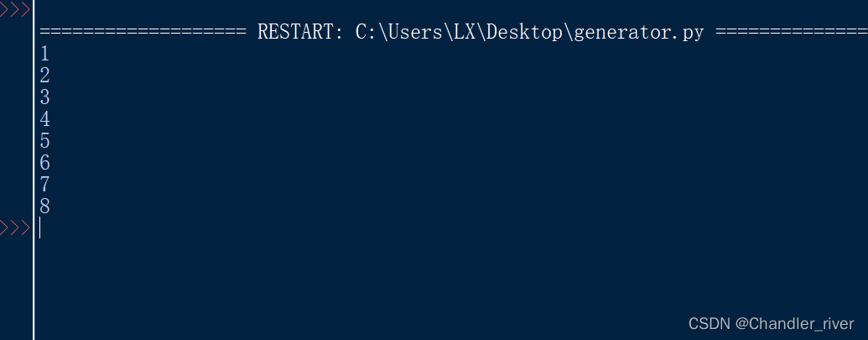Click the blank shell area below the prompt

pyautogui.click(x=335, y=285)
